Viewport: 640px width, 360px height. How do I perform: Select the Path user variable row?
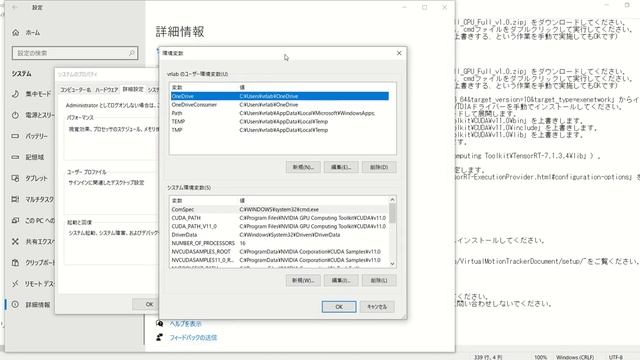[x=280, y=113]
